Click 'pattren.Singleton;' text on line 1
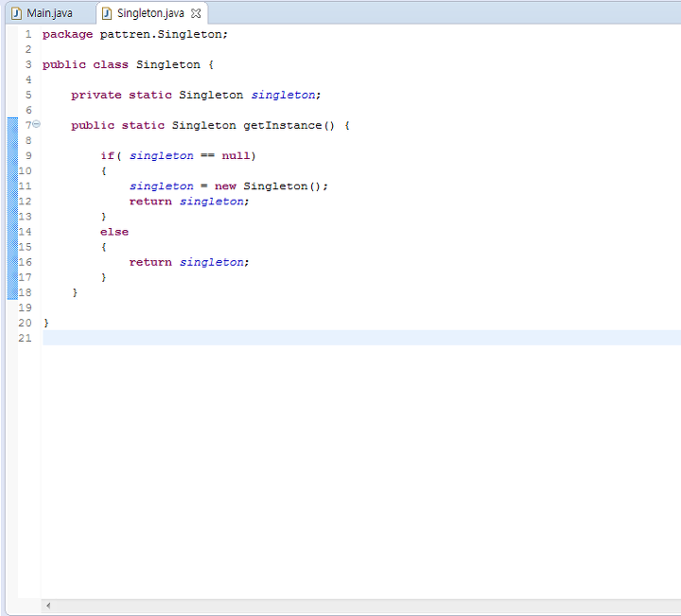The height and width of the screenshot is (616, 681). (164, 34)
